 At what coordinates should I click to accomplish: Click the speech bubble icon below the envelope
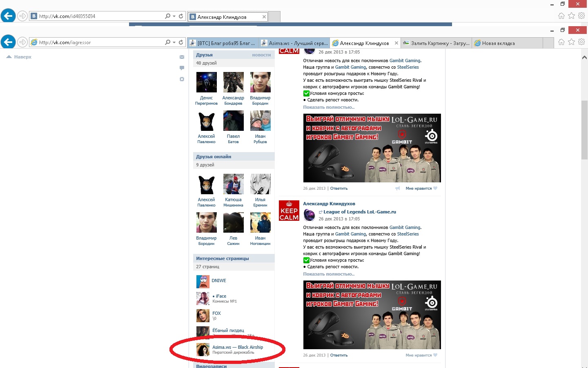click(182, 68)
